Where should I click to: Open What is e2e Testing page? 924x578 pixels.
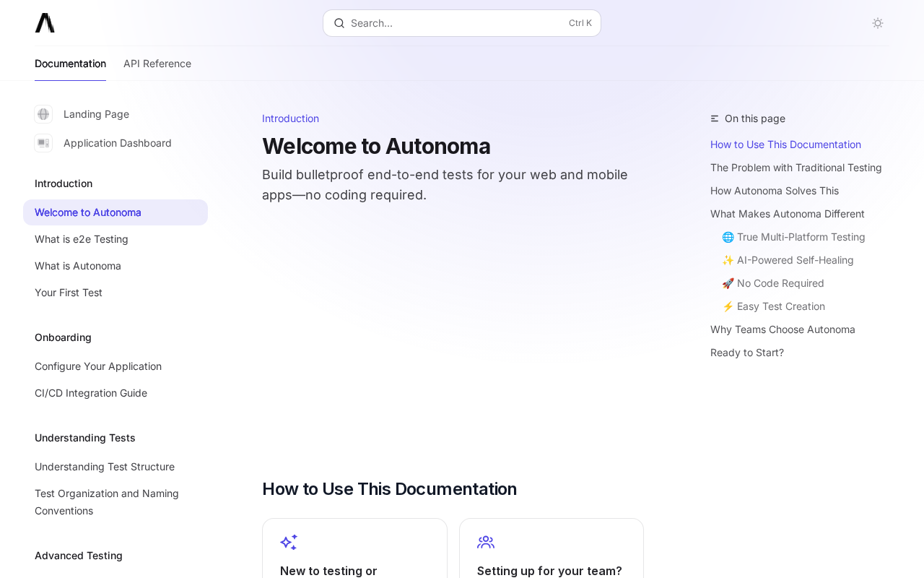115,239
